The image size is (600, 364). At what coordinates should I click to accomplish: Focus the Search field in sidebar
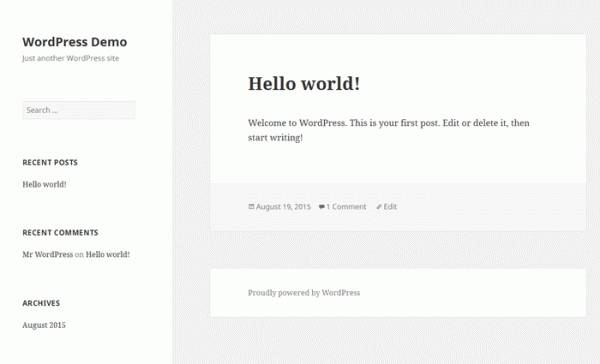79,110
